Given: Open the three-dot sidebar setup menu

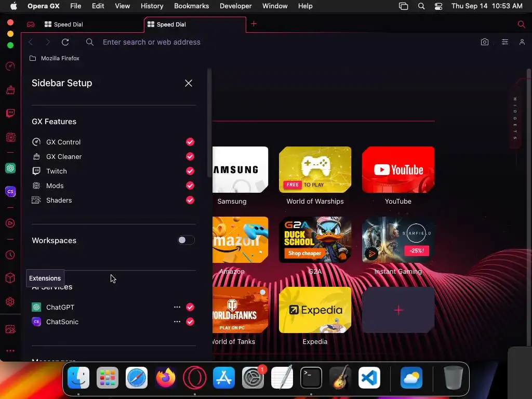Looking at the screenshot, I should (10, 351).
